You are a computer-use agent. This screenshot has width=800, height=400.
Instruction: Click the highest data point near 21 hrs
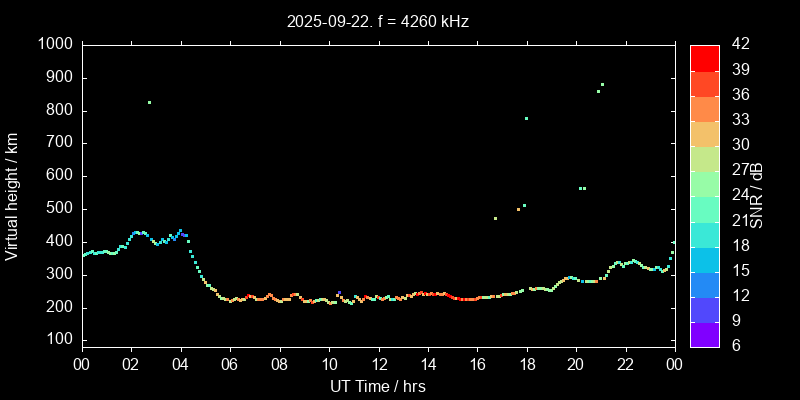602,84
